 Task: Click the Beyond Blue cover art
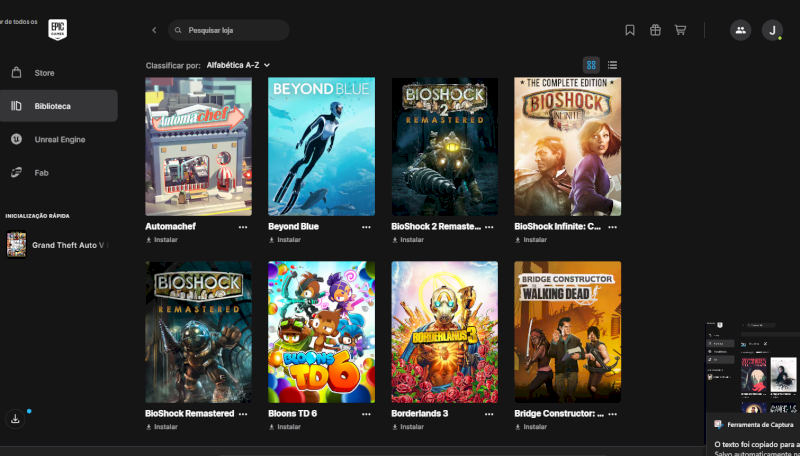click(x=321, y=146)
